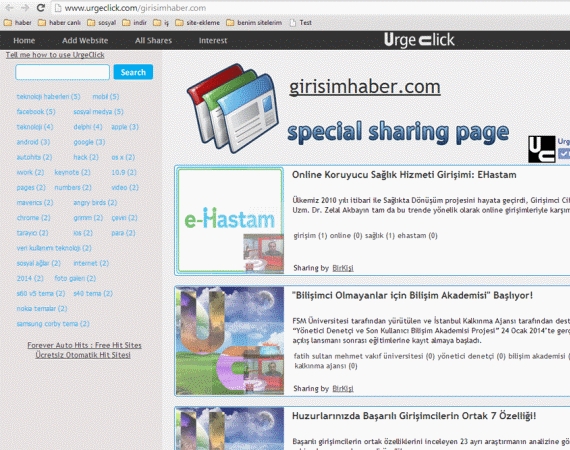Open Forever Auto Hits : Free Hit Sites link
Image resolution: width=570 pixels, height=450 pixels.
(x=84, y=345)
